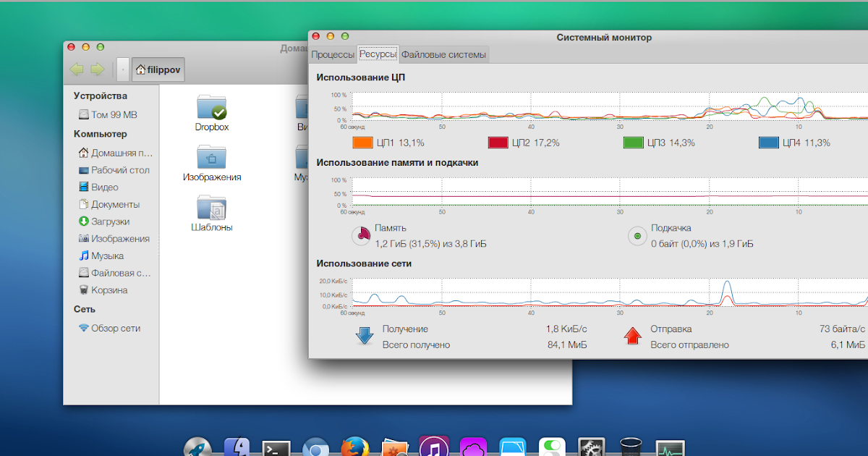Click the send rate 73 байта/с
The image size is (868, 456).
[842, 329]
